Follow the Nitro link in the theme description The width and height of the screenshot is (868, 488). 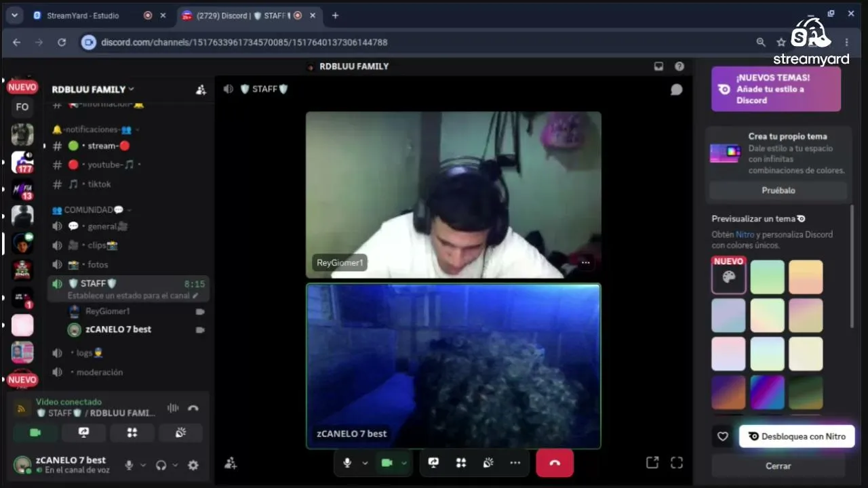(x=745, y=235)
